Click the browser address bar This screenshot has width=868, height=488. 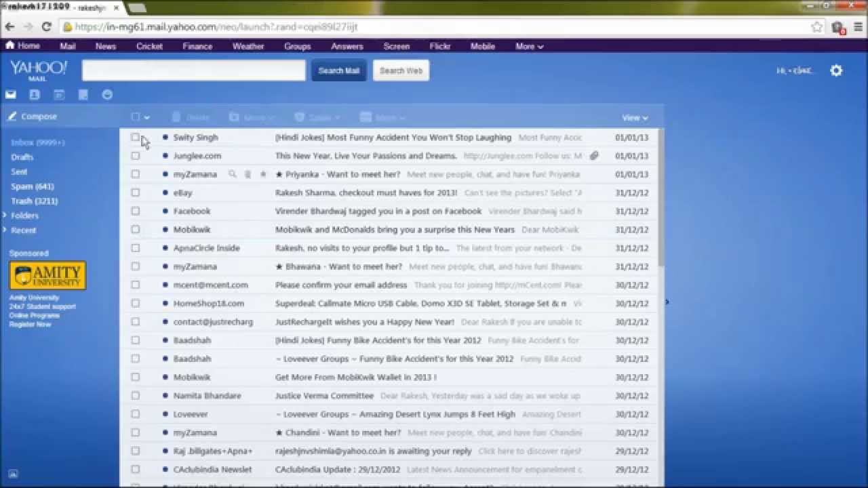(434, 27)
